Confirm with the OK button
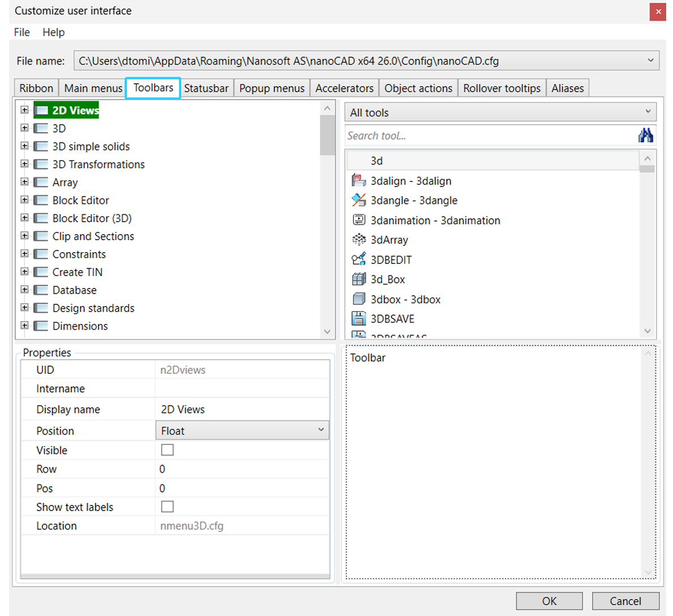This screenshot has height=616, width=673. [x=550, y=601]
